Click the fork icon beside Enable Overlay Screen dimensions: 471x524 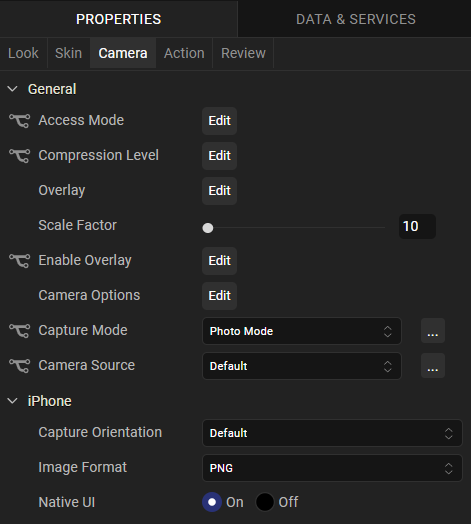tap(19, 261)
